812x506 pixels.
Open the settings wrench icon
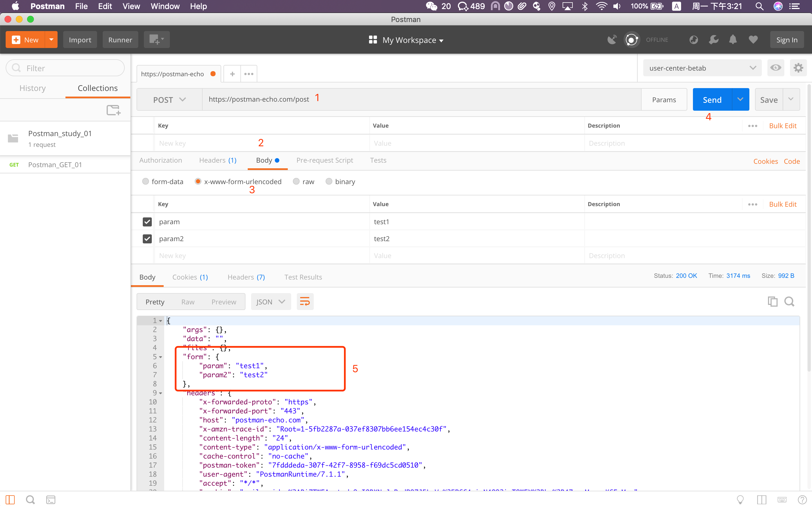point(713,40)
